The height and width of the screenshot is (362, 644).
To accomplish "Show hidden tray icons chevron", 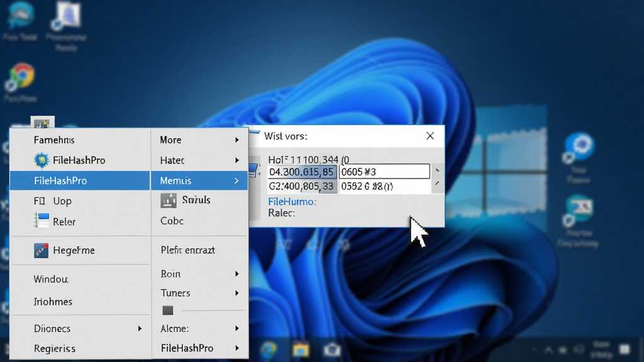I will (x=548, y=349).
